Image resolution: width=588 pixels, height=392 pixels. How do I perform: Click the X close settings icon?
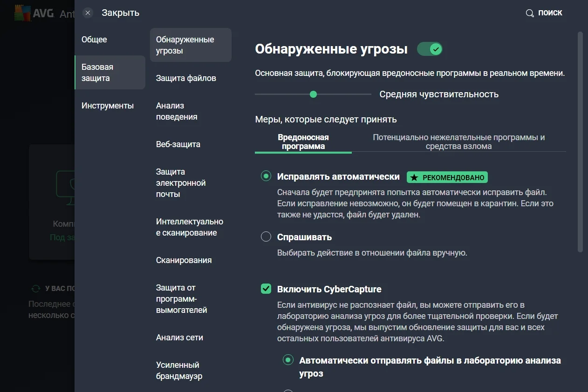88,13
